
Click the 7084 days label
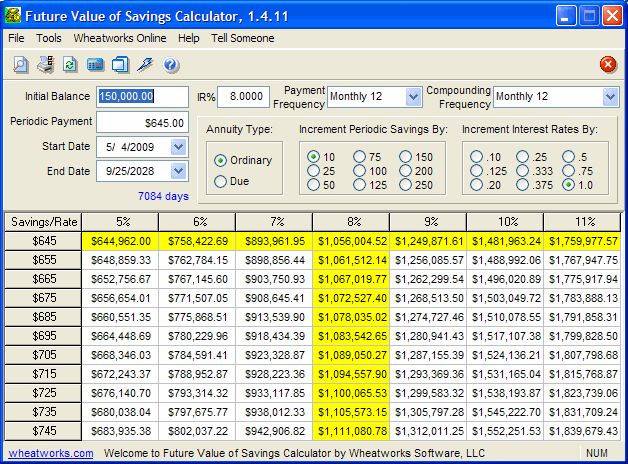(163, 196)
